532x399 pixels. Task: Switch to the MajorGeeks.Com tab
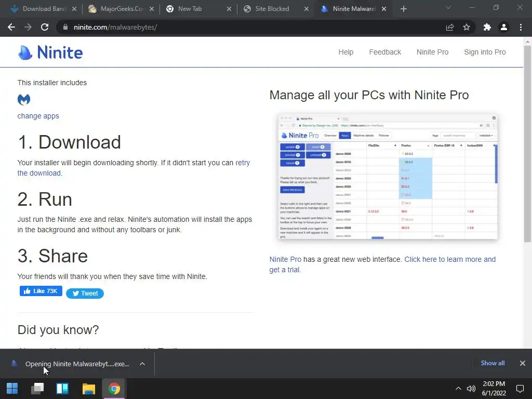point(117,9)
